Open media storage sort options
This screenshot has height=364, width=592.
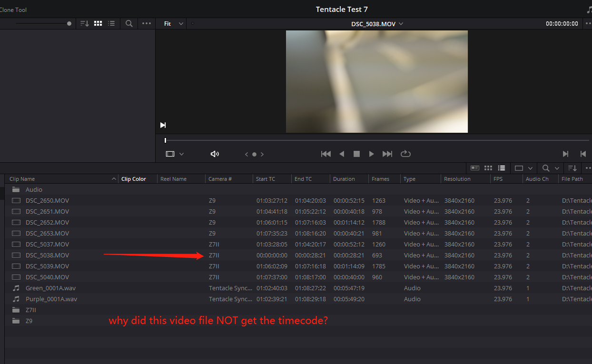pyautogui.click(x=84, y=23)
